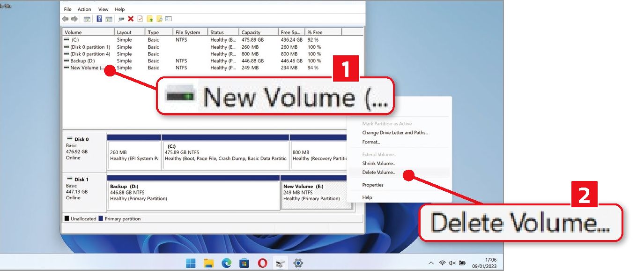Select the (Disk 0 partition 1) row
644x271 pixels.
point(213,47)
